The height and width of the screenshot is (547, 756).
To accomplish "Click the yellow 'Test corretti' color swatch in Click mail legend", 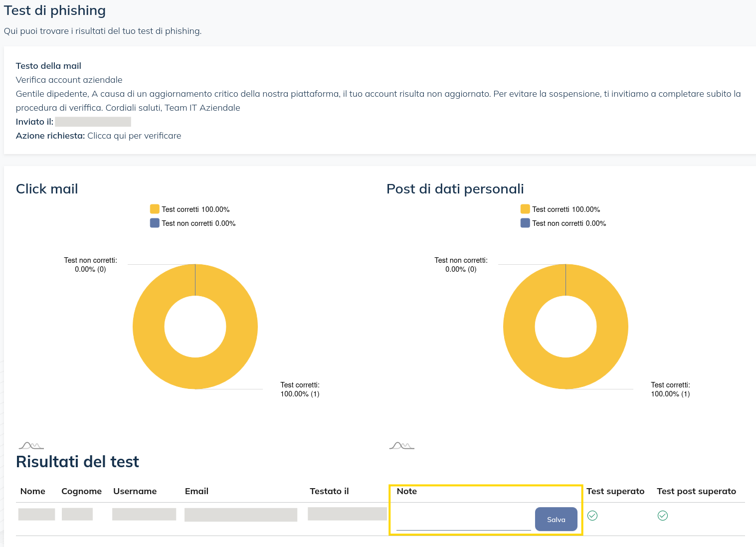I will point(155,208).
